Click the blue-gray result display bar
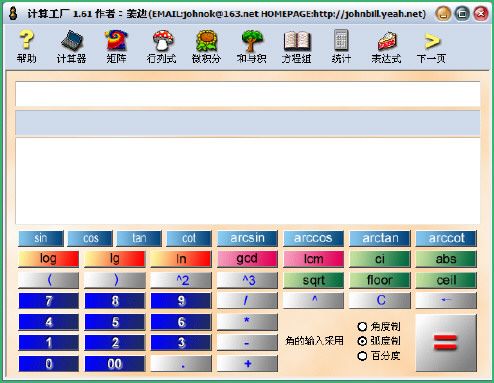 pos(248,123)
